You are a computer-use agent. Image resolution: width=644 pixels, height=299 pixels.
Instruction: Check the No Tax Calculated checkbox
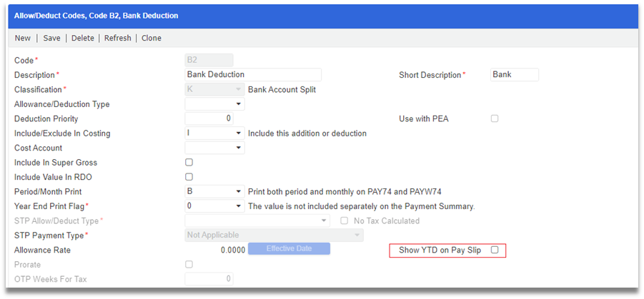coord(345,221)
